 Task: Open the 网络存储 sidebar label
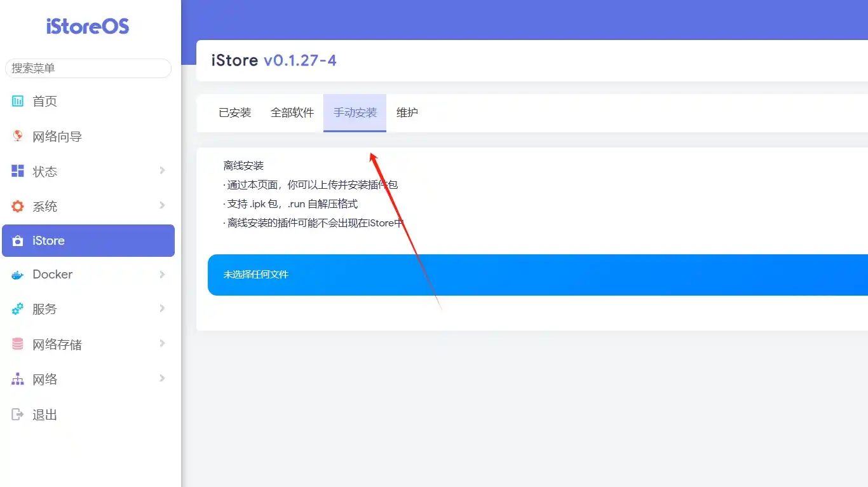click(57, 345)
